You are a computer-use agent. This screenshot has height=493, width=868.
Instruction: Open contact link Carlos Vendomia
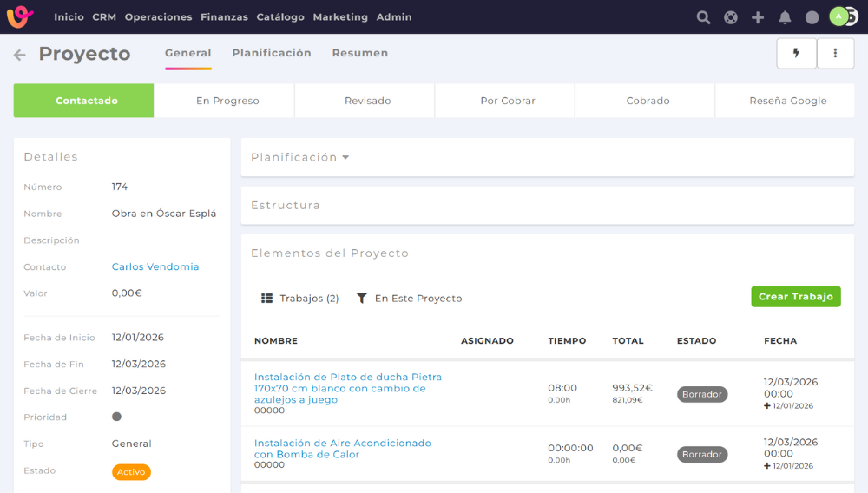pyautogui.click(x=155, y=266)
